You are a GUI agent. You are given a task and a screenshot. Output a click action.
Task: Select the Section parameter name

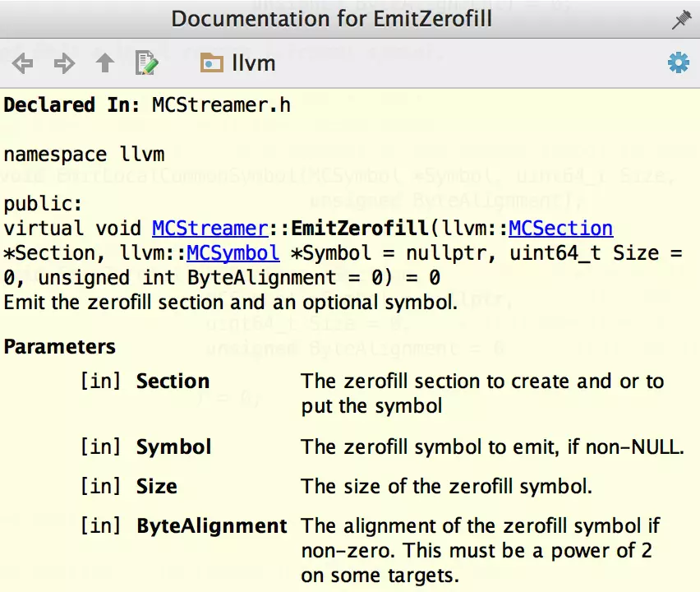tap(173, 382)
